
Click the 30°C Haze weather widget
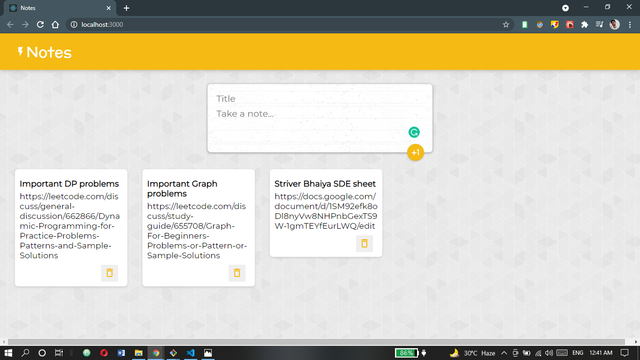(472, 353)
